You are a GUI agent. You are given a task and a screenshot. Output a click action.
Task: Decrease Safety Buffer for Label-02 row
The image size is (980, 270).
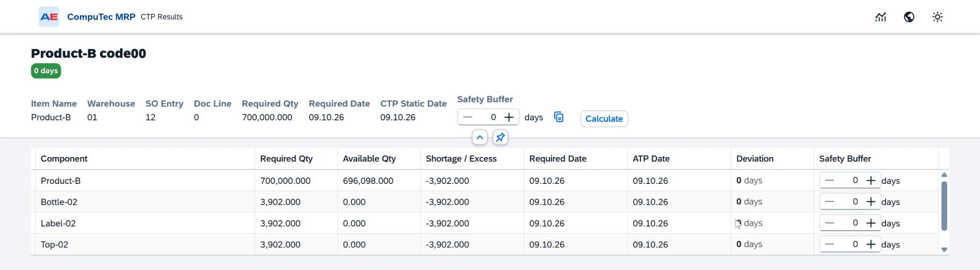[829, 223]
